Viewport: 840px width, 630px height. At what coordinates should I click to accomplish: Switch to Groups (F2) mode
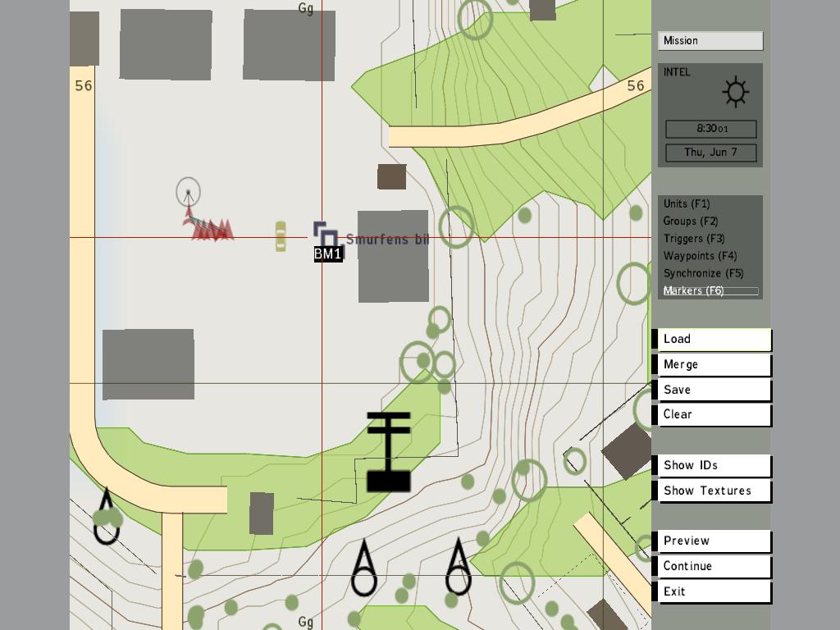pos(691,221)
